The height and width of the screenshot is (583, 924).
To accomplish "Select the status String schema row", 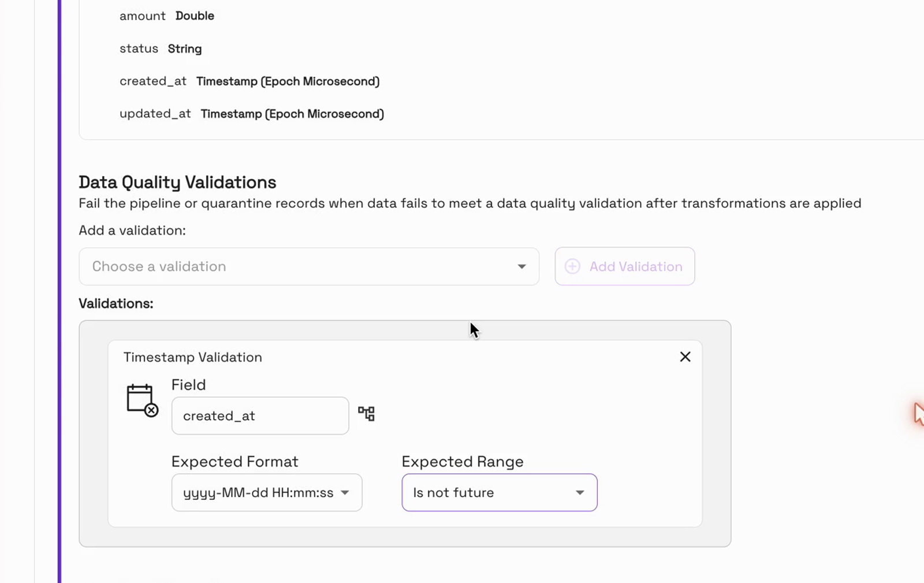I will click(161, 49).
